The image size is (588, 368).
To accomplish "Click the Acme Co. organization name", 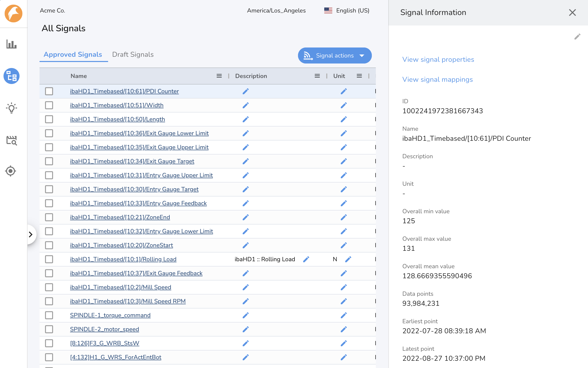I will click(x=53, y=10).
